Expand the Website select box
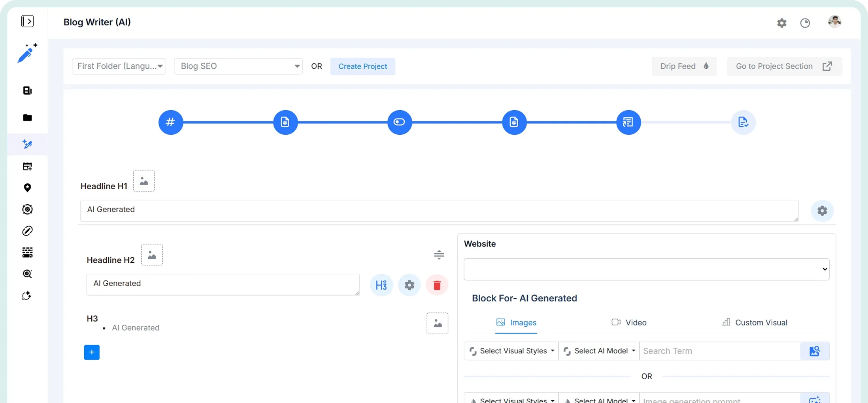 (x=646, y=269)
